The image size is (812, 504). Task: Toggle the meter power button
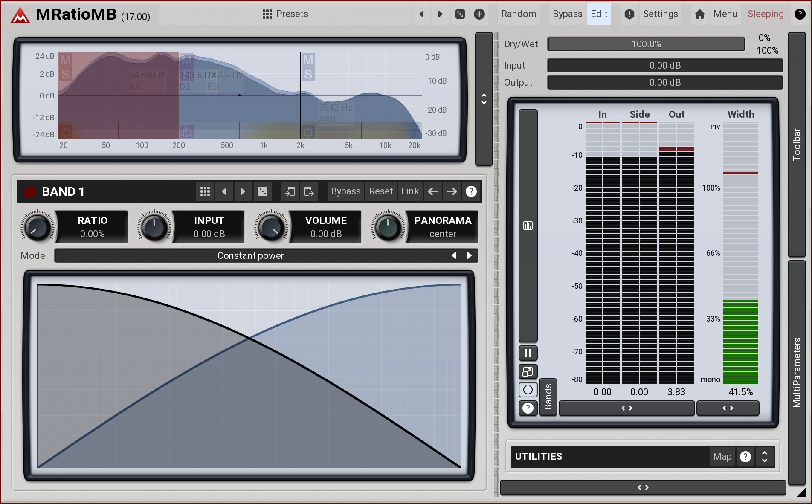point(528,389)
